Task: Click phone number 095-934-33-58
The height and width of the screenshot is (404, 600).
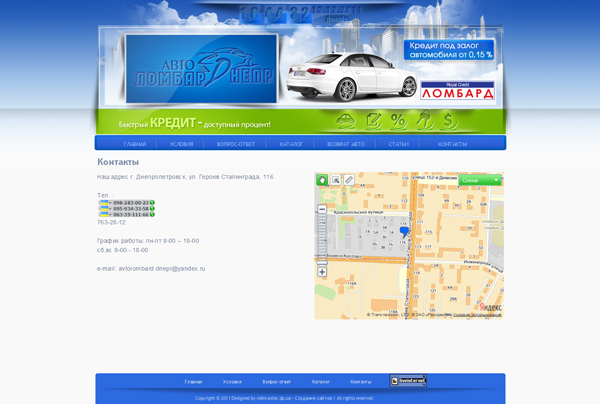Action: coord(131,209)
